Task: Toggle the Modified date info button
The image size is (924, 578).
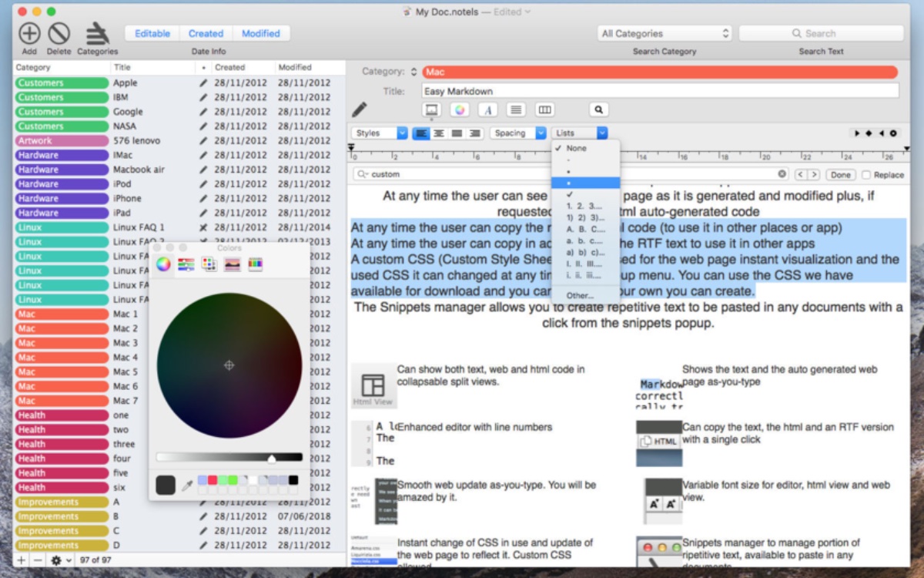Action: [261, 34]
